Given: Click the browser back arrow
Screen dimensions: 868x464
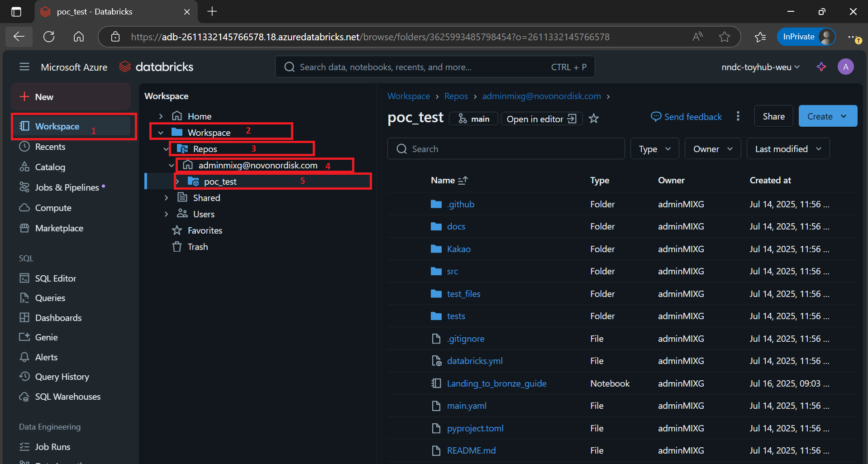Looking at the screenshot, I should click(x=19, y=37).
